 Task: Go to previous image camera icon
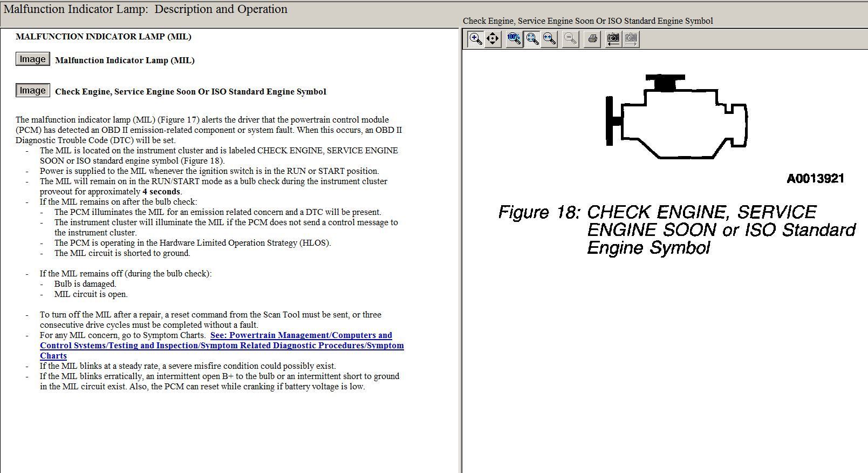613,39
